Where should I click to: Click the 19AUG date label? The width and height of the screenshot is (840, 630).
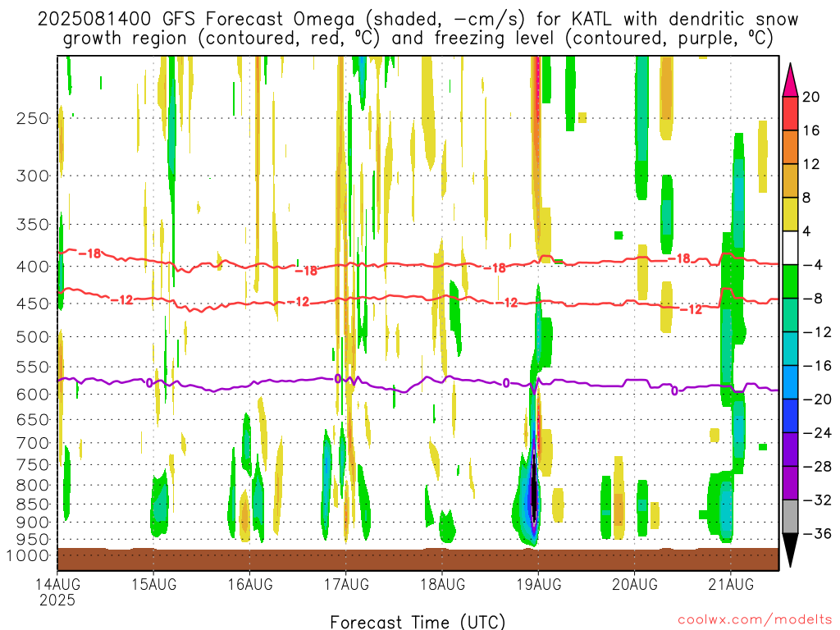pos(538,584)
